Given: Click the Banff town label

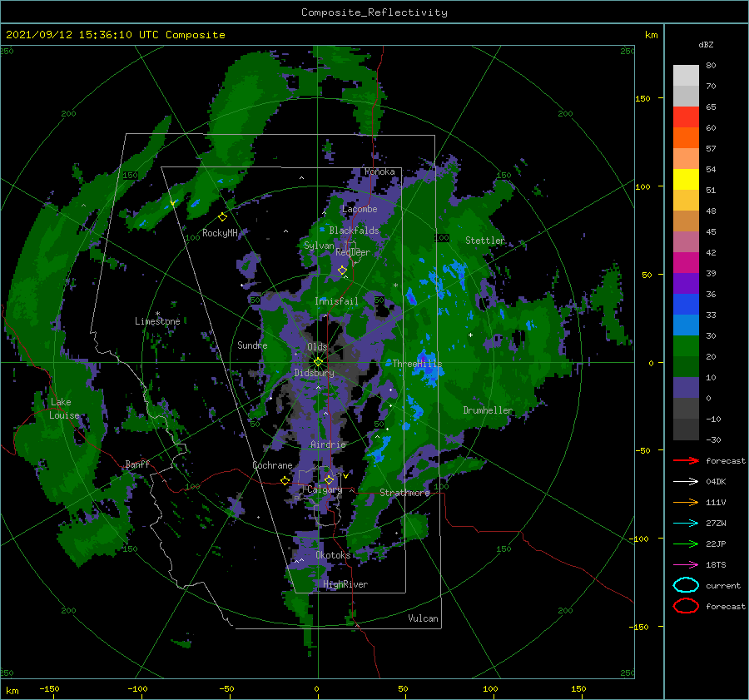Looking at the screenshot, I should pos(137,464).
